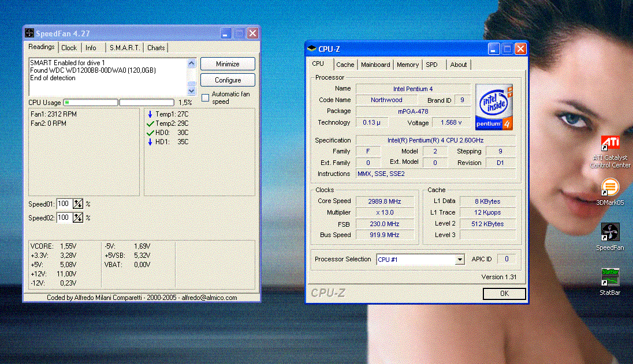Image resolution: width=633 pixels, height=364 pixels.
Task: Adjust the Speed02 spinner arrows
Action: [78, 217]
